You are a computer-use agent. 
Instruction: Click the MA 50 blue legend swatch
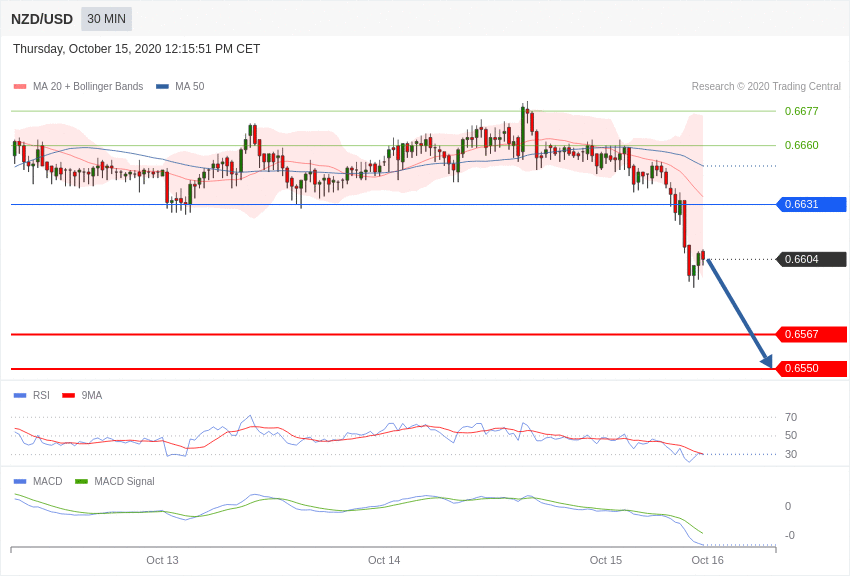pos(163,86)
